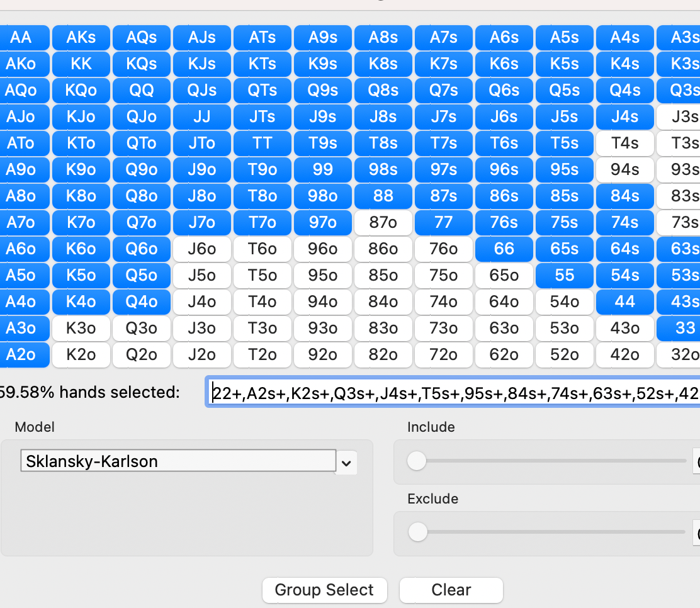Screen dimensions: 700x608
Task: Add J6o to the selected range
Action: coord(202,249)
